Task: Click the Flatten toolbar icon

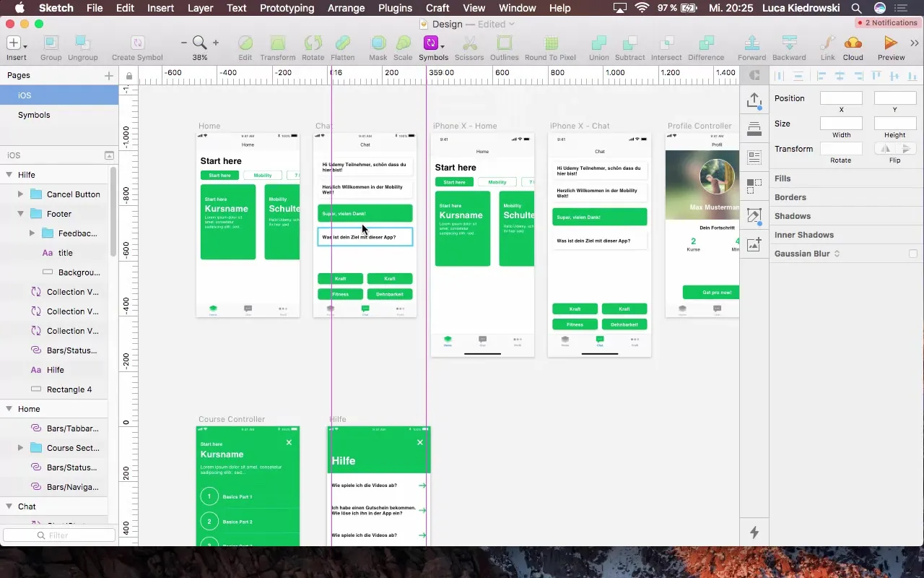Action: click(343, 43)
